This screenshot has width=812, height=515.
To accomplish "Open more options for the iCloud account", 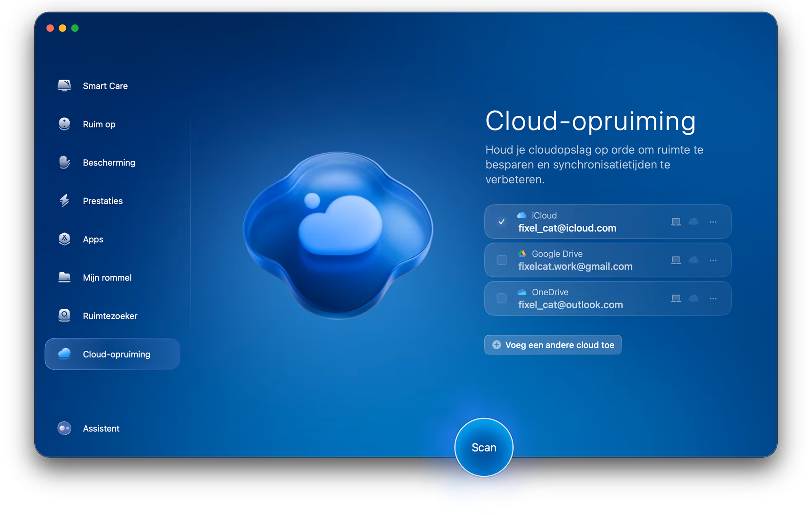I will [713, 222].
